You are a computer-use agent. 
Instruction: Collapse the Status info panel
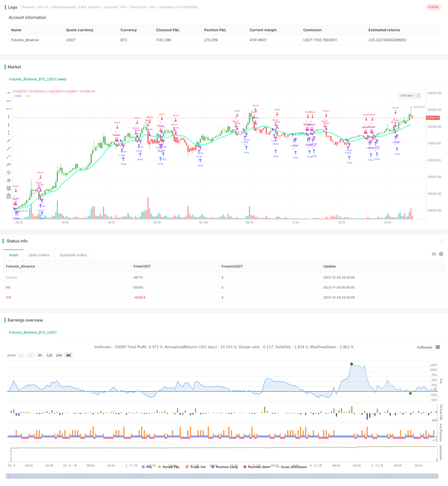tap(442, 241)
